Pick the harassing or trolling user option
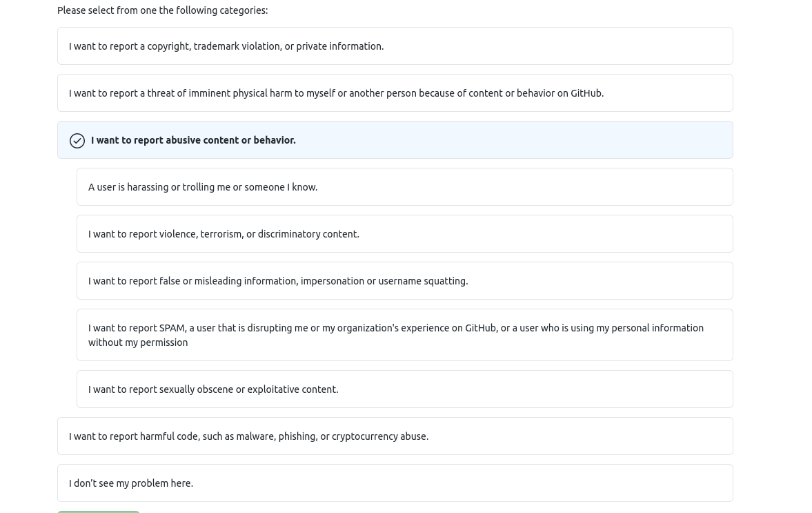The image size is (812, 513). [405, 187]
